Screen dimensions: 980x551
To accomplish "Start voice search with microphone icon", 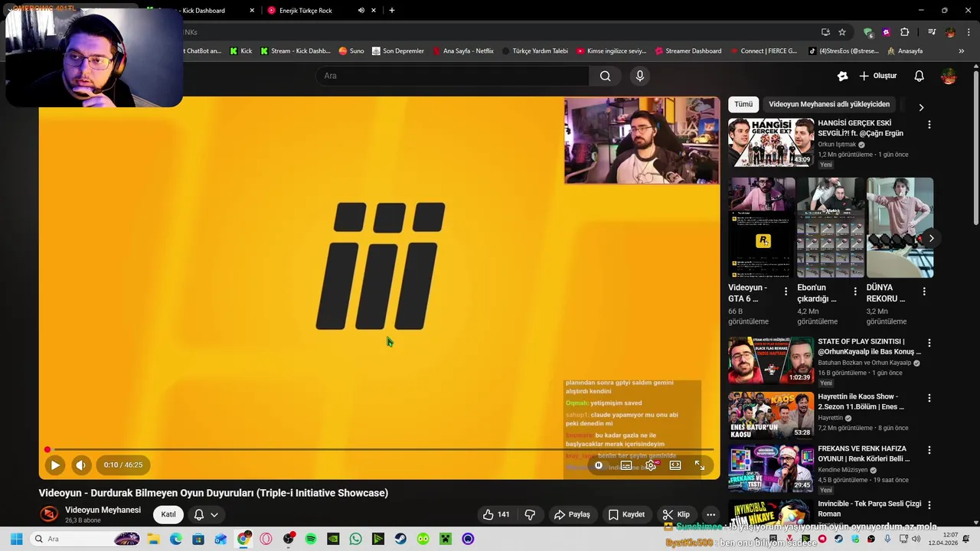I will 640,76.
